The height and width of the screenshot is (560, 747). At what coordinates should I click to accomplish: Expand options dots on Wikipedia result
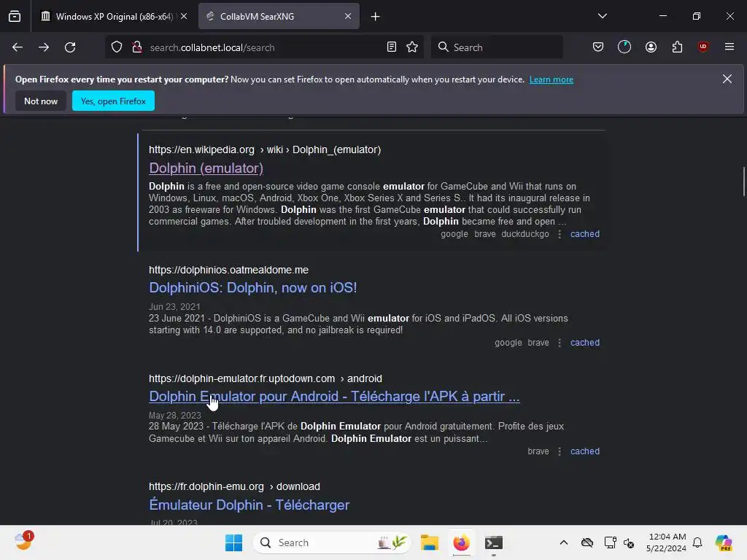click(560, 234)
